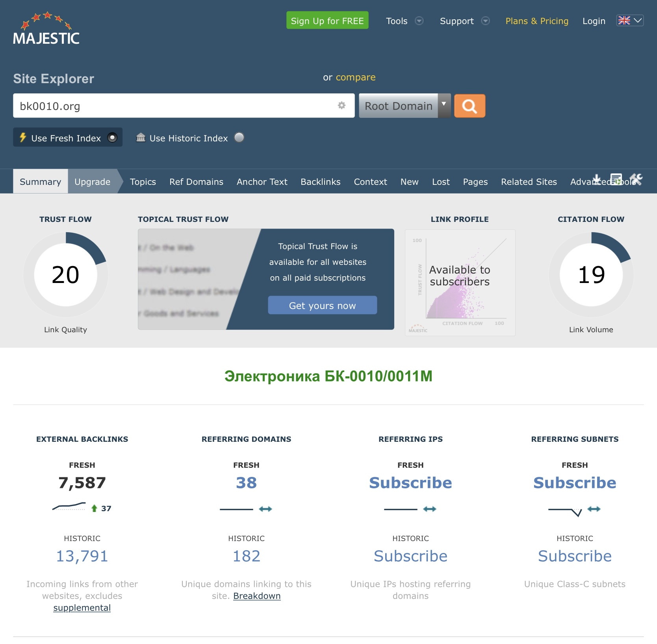
Task: Click the orange search magnifier button
Action: (x=470, y=106)
